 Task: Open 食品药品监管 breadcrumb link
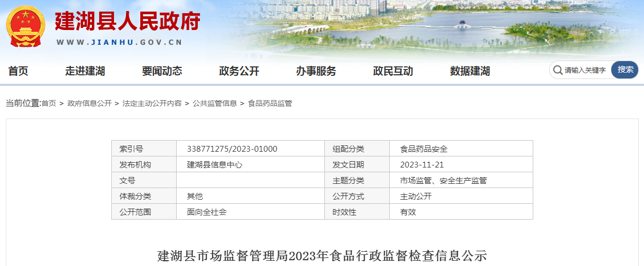(270, 103)
